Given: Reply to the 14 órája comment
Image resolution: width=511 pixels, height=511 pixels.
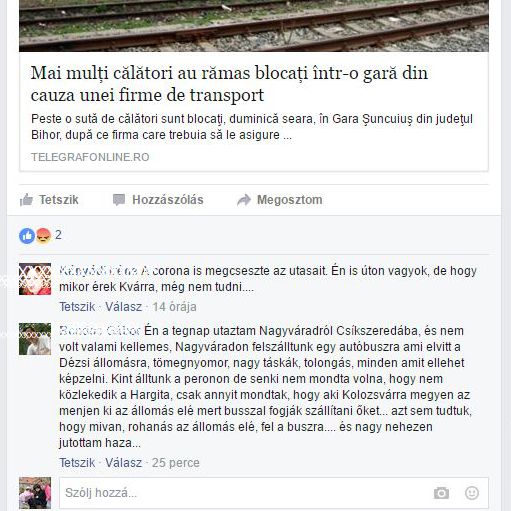Looking at the screenshot, I should [123, 307].
